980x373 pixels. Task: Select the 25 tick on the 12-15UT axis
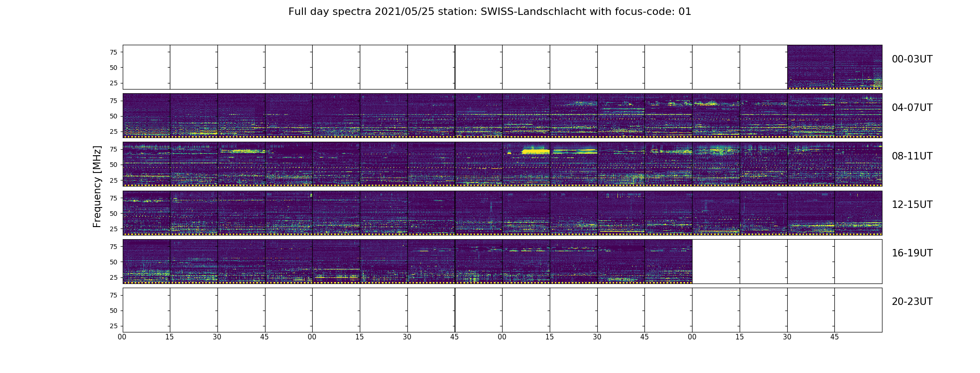(113, 228)
